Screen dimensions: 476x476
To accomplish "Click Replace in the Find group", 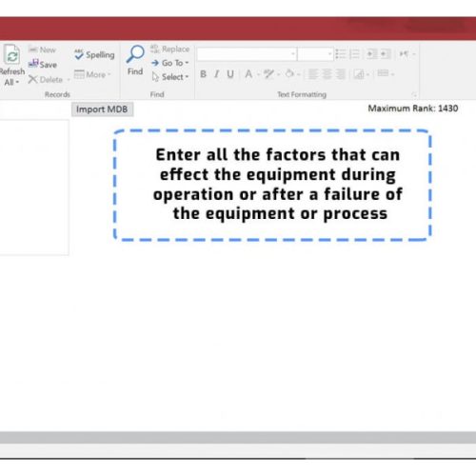I will (x=169, y=49).
